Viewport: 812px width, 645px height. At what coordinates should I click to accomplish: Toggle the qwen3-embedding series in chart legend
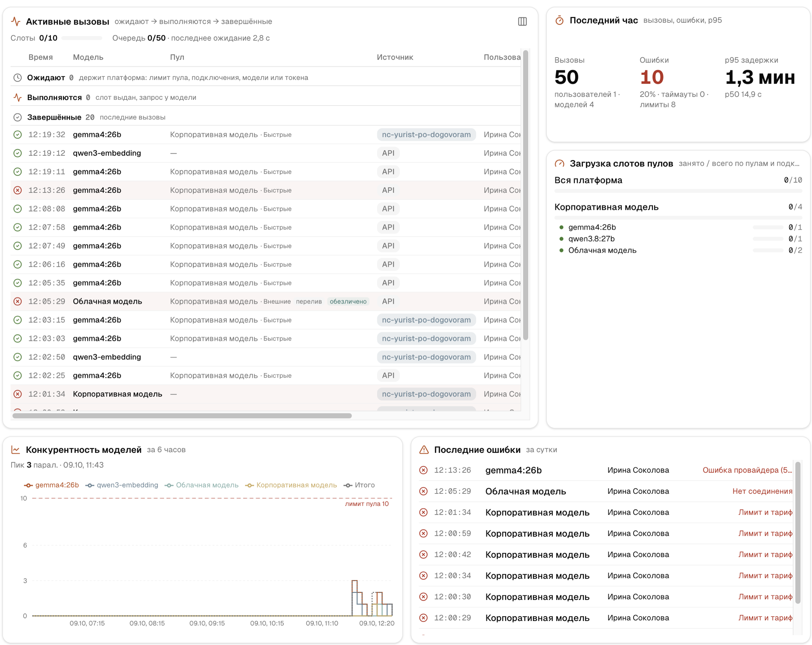tap(122, 485)
